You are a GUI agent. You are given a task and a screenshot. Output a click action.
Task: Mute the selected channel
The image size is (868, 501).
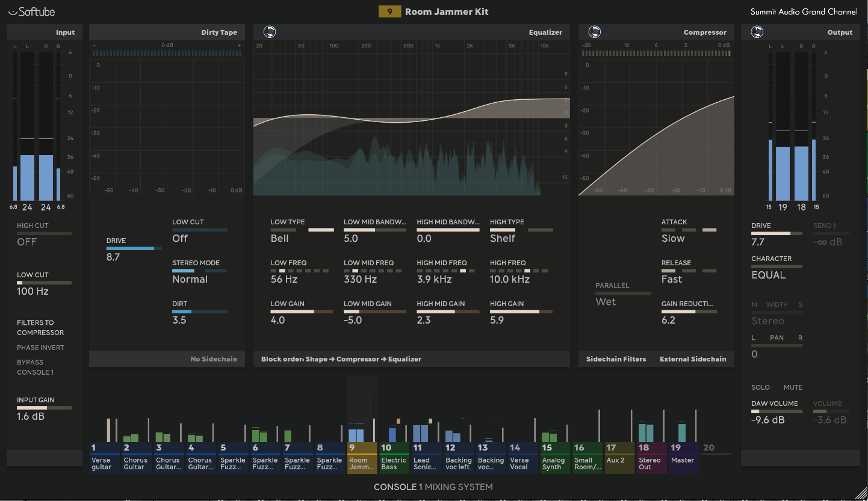(793, 387)
